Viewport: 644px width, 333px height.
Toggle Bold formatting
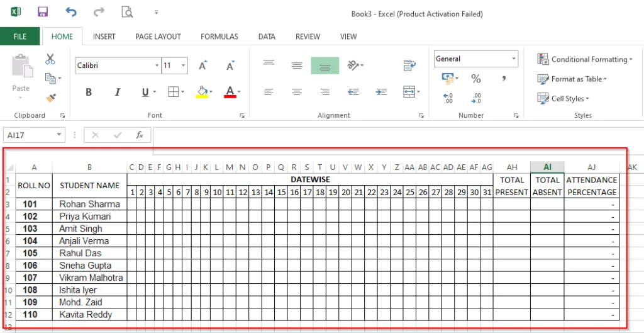point(89,92)
